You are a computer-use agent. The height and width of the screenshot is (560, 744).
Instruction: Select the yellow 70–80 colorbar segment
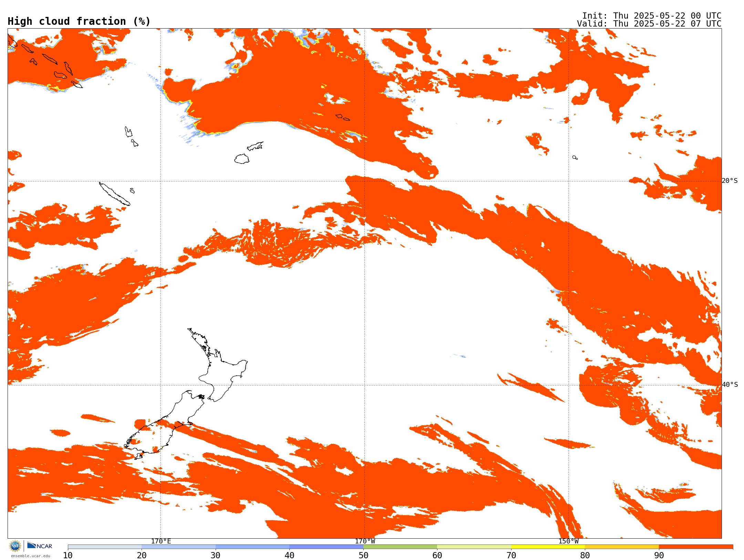click(548, 547)
